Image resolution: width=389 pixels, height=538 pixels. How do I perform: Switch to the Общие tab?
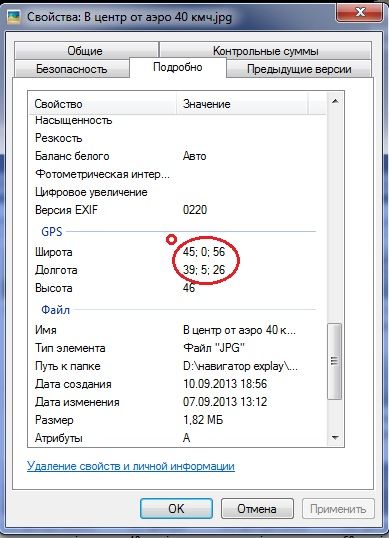[86, 50]
